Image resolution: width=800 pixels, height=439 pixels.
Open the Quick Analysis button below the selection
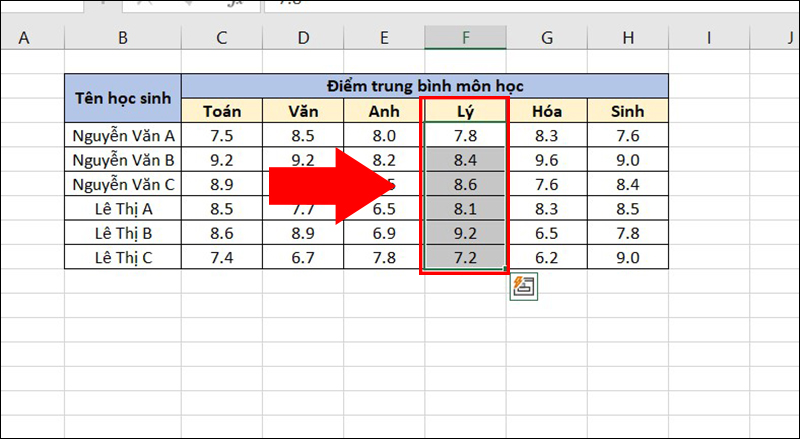(523, 286)
